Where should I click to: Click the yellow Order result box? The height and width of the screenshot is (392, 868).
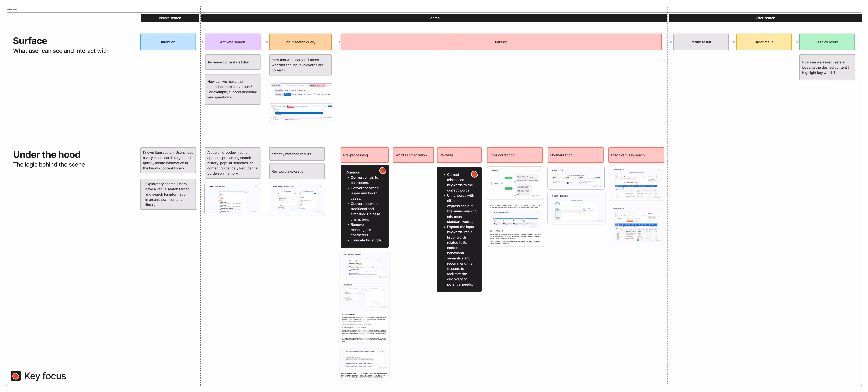[x=764, y=42]
